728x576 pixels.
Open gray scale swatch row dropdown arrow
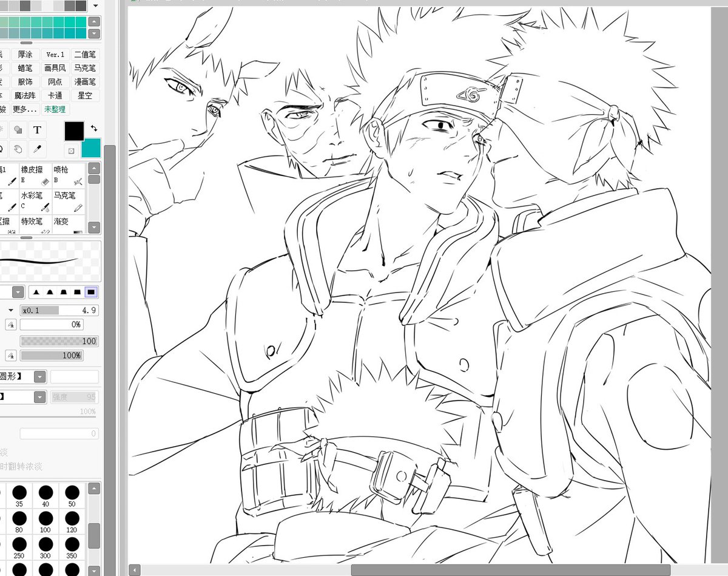tap(95, 6)
